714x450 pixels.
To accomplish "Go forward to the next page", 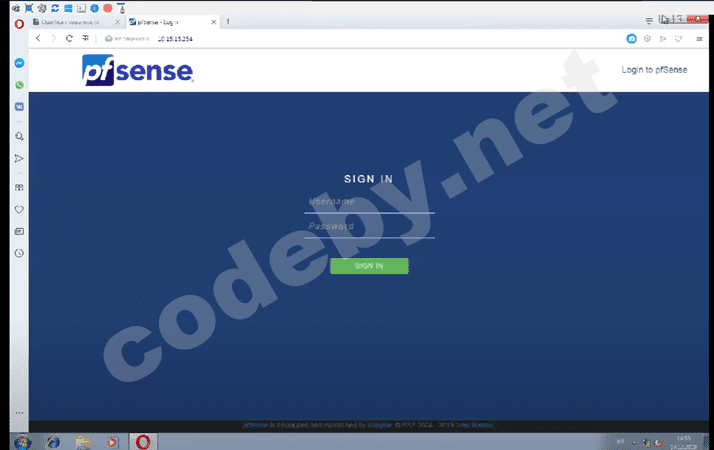I will (x=54, y=38).
